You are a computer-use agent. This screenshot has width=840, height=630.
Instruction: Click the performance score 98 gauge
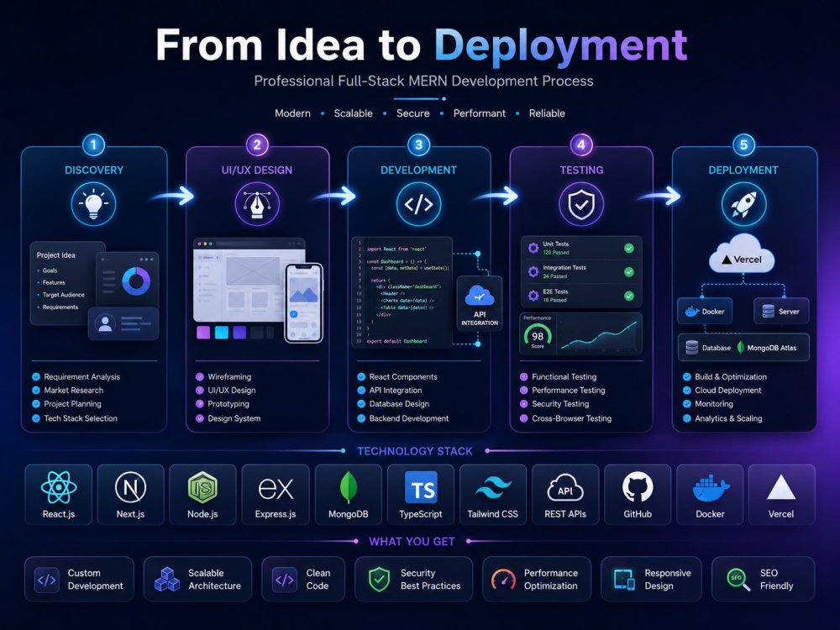point(538,337)
